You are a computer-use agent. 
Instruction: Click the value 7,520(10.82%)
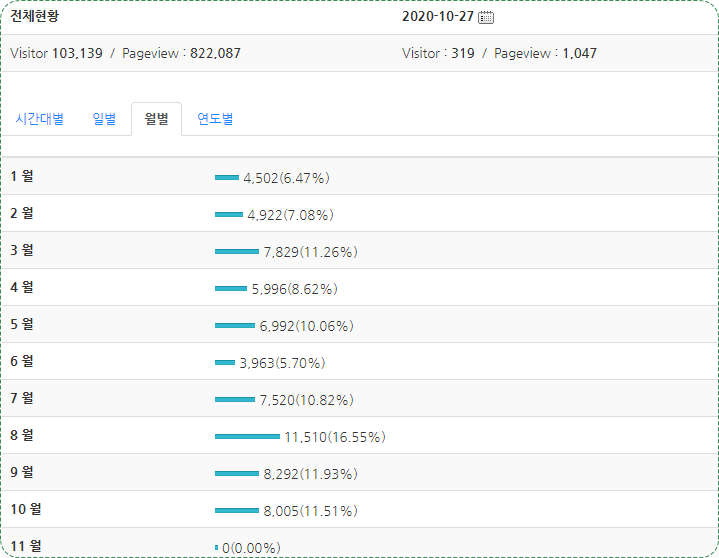click(306, 400)
